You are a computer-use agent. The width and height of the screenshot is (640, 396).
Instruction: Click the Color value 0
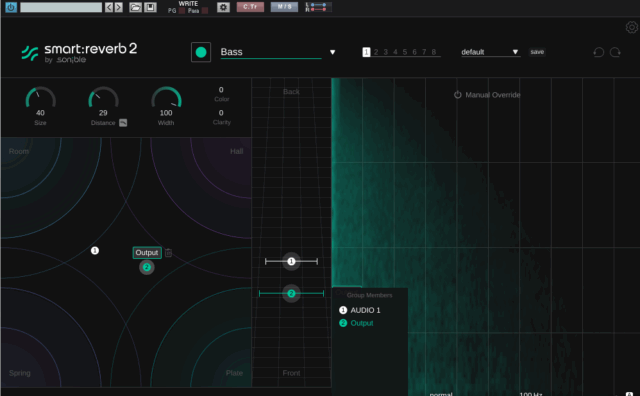click(221, 90)
